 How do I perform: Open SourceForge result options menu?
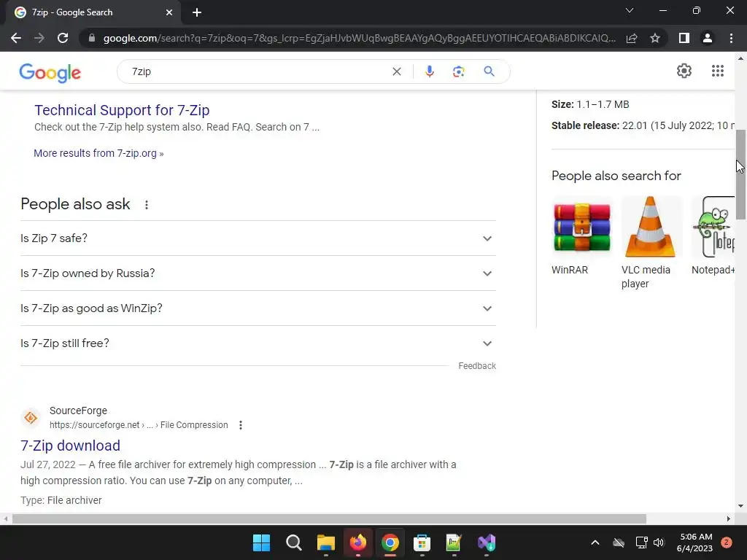coord(241,425)
